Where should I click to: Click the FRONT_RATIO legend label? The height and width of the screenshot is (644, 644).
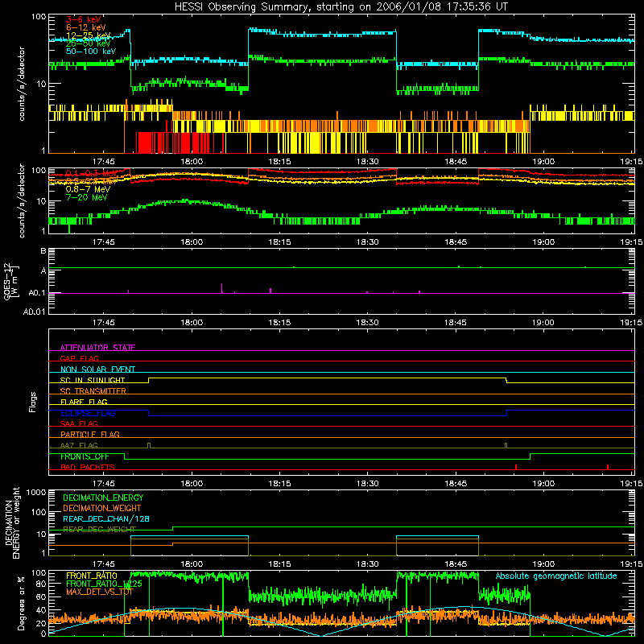(x=92, y=576)
